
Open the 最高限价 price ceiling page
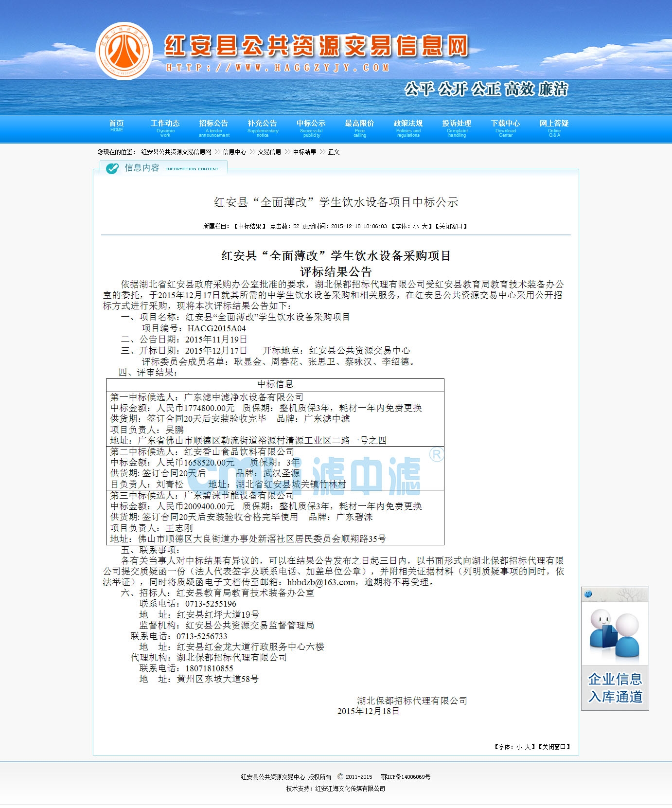coord(359,128)
